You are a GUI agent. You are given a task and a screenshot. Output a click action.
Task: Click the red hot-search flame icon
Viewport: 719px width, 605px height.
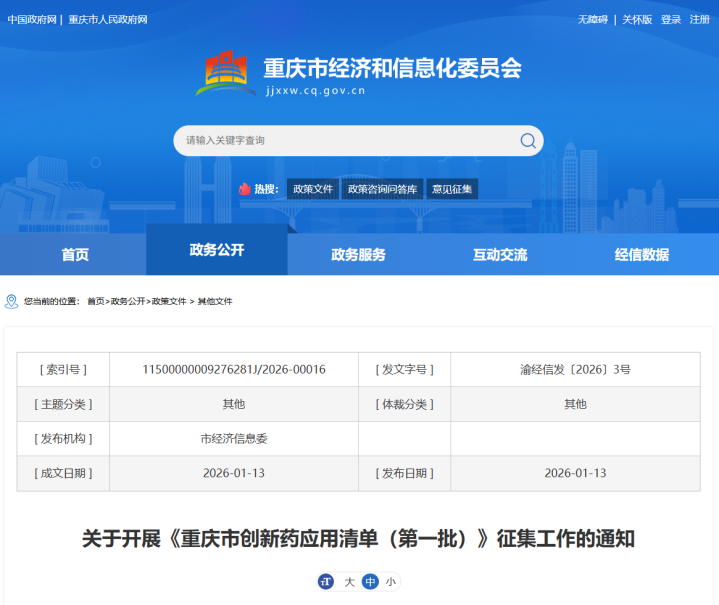coord(244,189)
